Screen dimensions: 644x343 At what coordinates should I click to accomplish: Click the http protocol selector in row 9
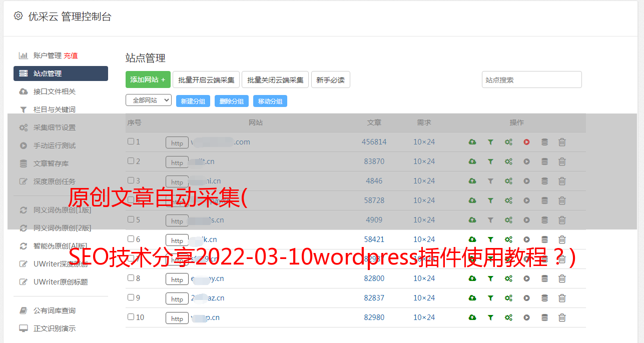click(177, 299)
